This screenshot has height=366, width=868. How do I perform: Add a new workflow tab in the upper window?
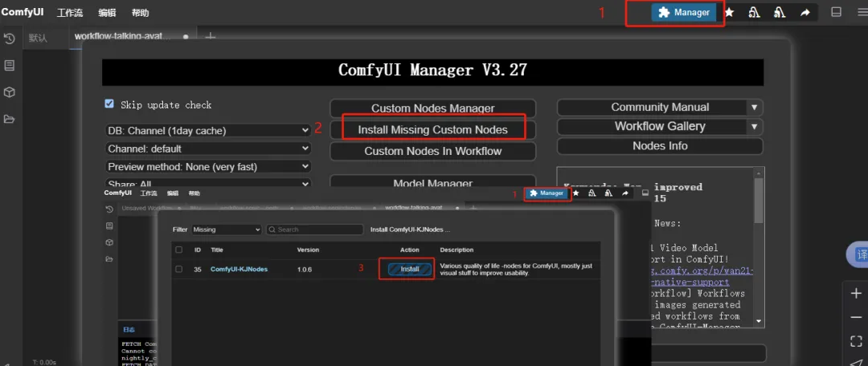(x=210, y=38)
